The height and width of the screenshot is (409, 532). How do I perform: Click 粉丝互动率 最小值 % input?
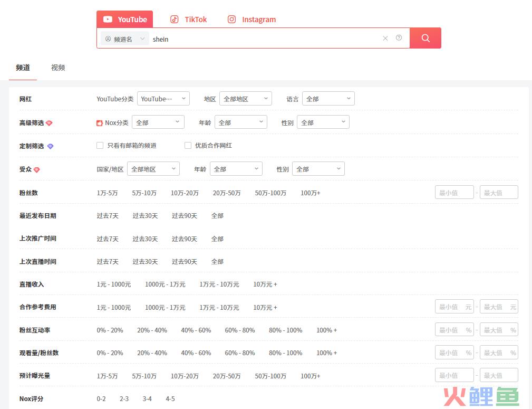454,329
